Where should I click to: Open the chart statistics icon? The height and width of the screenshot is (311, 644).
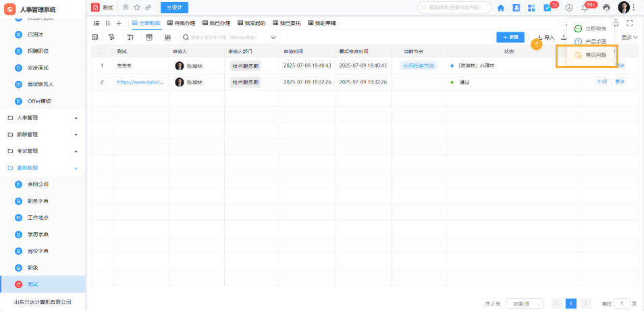click(x=167, y=37)
